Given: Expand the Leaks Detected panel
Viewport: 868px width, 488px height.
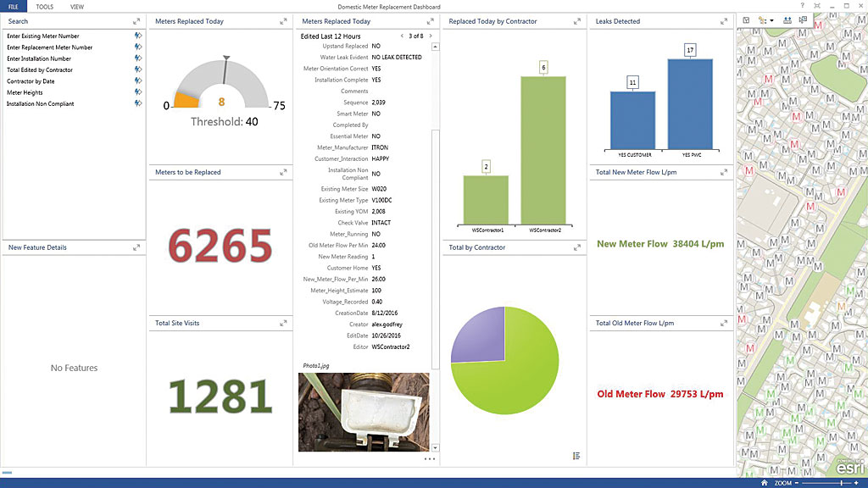Looking at the screenshot, I should (x=724, y=21).
